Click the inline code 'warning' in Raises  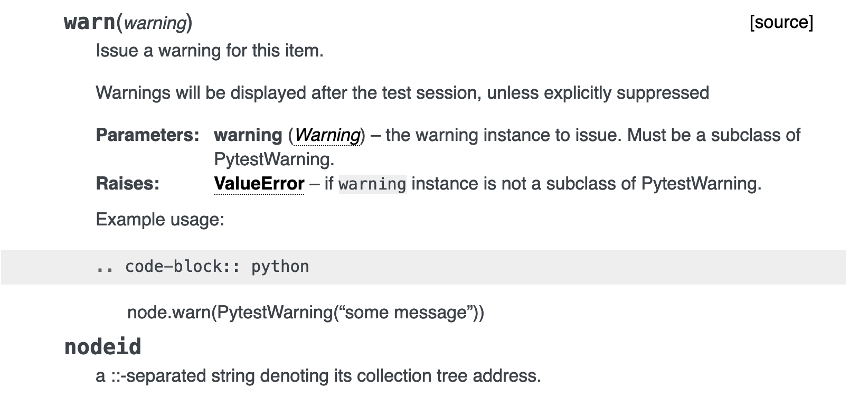[x=372, y=184]
